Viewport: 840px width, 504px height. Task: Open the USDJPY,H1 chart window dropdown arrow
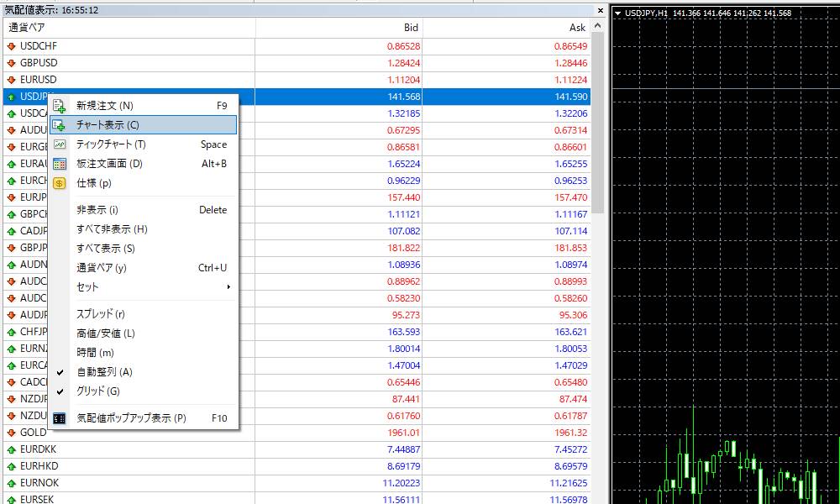617,13
